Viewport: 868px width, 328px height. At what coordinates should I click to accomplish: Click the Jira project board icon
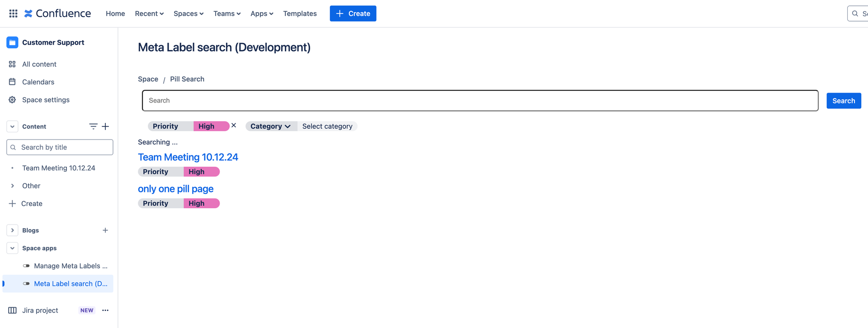pyautogui.click(x=12, y=310)
